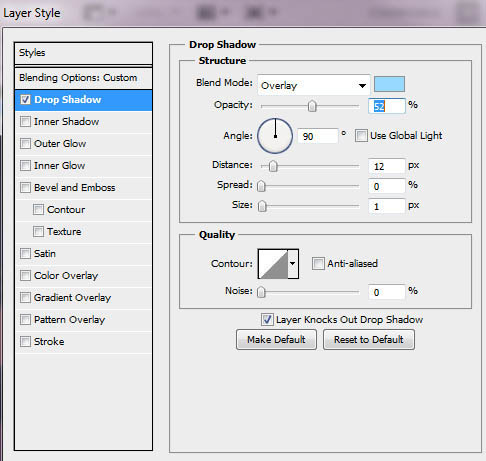Screen dimensions: 486x461
Task: Enable the Anti-aliased checkbox
Action: pyautogui.click(x=318, y=263)
